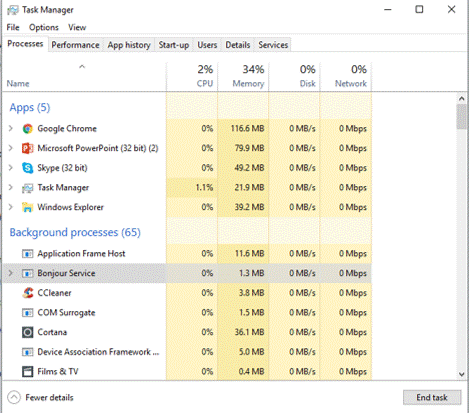
Task: Collapse to Fewer details view
Action: [40, 397]
